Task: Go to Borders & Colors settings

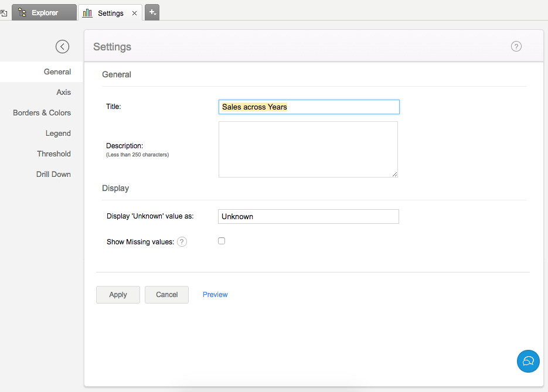Action: (42, 113)
